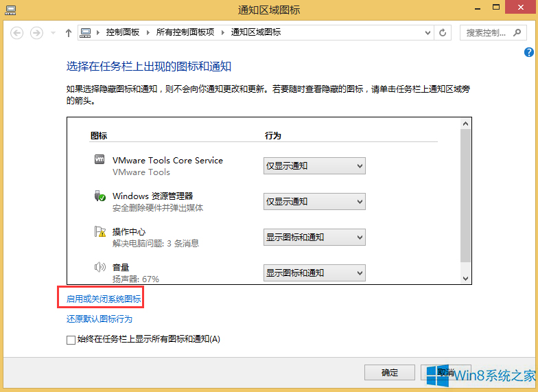The height and width of the screenshot is (392, 538).
Task: Click the VMware Tools Core Service icon
Action: tap(100, 159)
